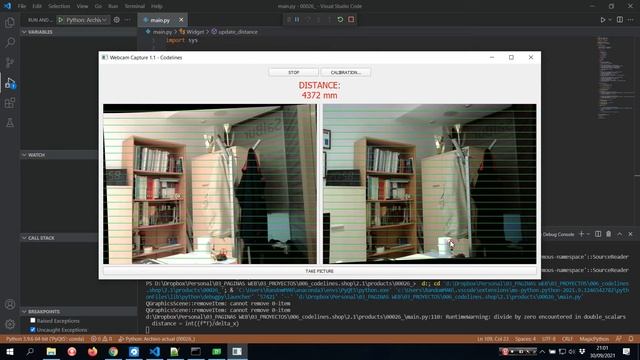640x360 pixels.
Task: Open the Source Control view
Action: coord(10,62)
